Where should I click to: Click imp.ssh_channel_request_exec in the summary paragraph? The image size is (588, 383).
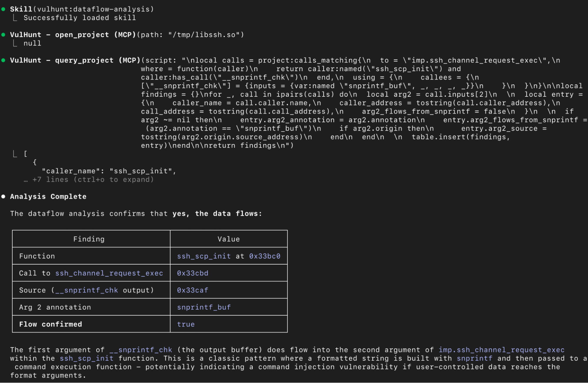coord(501,350)
